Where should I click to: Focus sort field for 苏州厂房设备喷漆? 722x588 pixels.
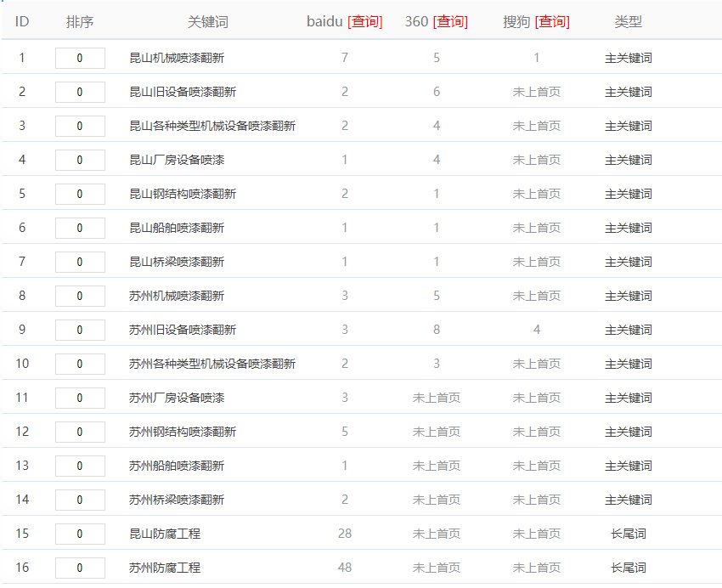[80, 398]
